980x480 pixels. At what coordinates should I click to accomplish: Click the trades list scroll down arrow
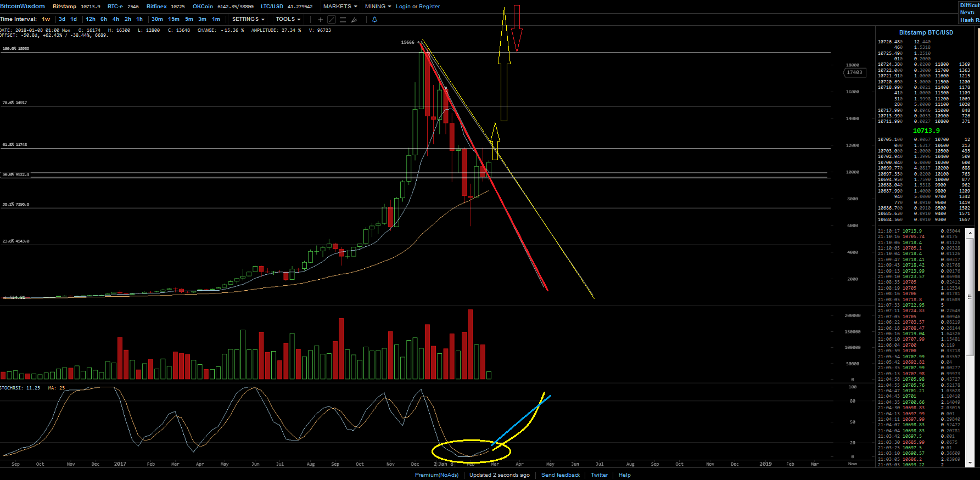(x=970, y=464)
